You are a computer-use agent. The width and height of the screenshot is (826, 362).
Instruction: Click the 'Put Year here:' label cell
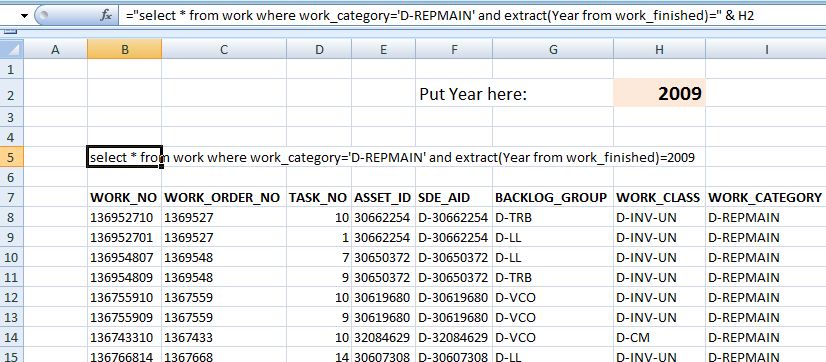473,94
